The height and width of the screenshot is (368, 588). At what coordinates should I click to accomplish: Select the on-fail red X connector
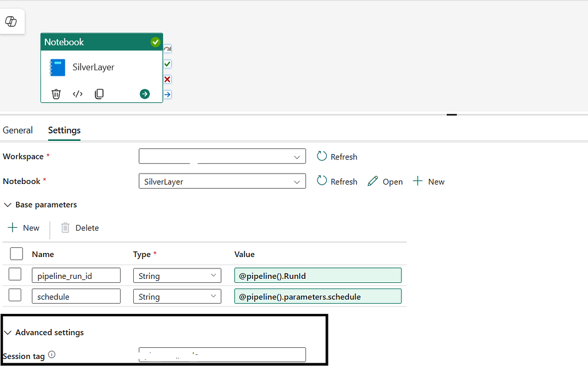(168, 79)
